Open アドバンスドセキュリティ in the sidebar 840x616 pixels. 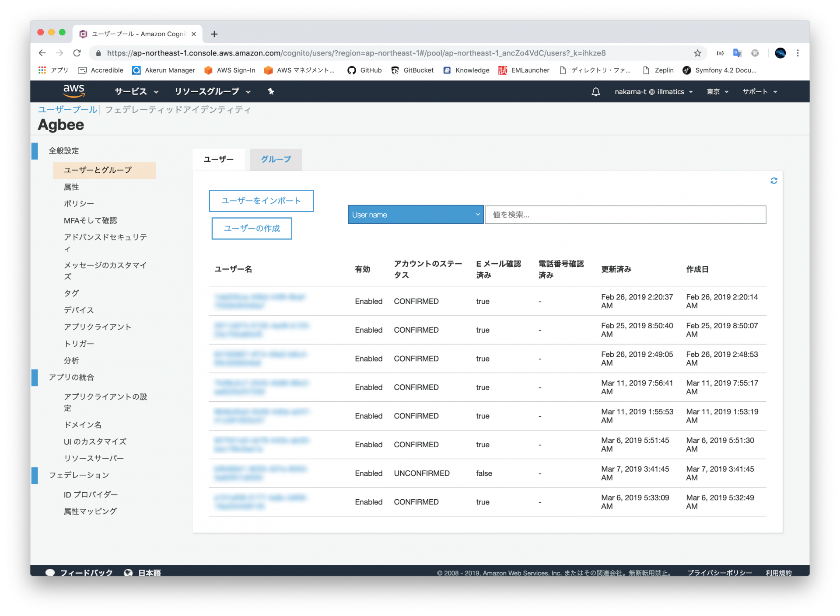105,243
